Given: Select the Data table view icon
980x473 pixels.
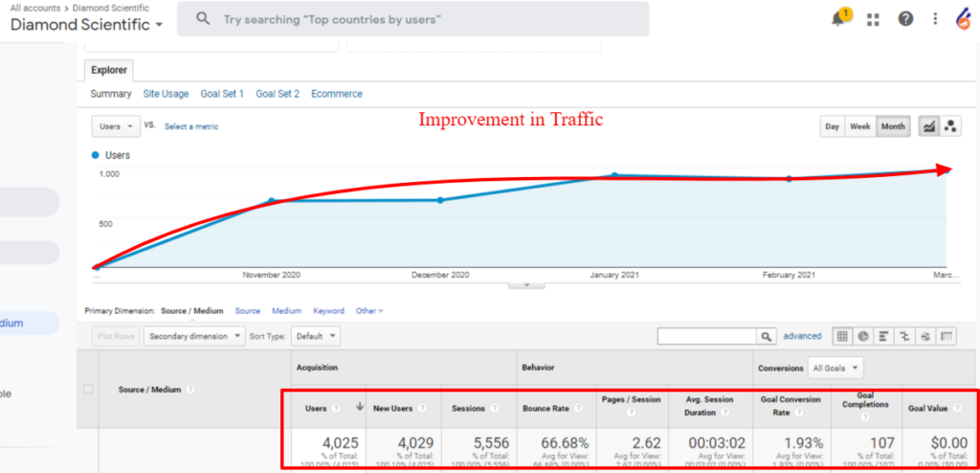Looking at the screenshot, I should 842,336.
